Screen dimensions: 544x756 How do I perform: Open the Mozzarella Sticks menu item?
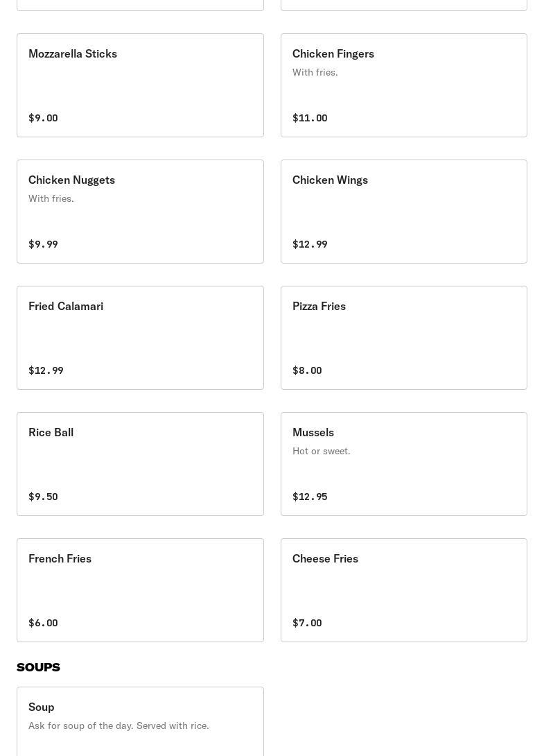(x=140, y=85)
